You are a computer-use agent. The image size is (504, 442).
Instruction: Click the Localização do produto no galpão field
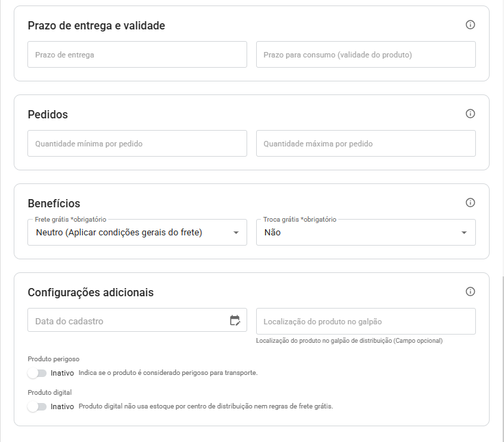[366, 321]
